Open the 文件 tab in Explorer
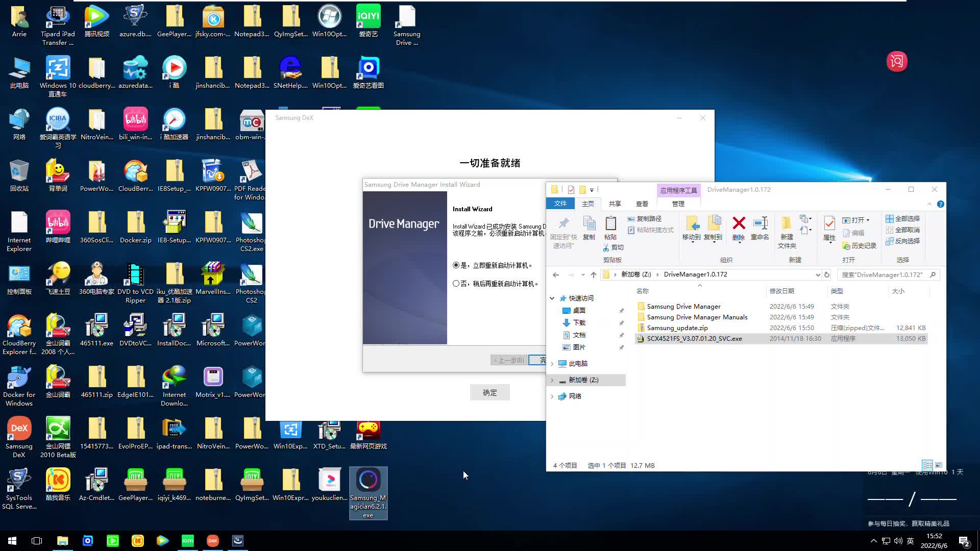 (560, 204)
